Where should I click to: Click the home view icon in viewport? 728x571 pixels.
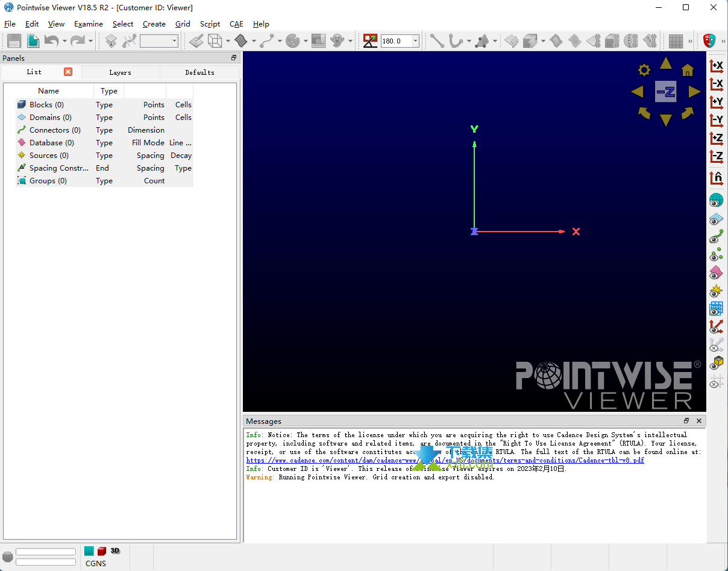688,70
